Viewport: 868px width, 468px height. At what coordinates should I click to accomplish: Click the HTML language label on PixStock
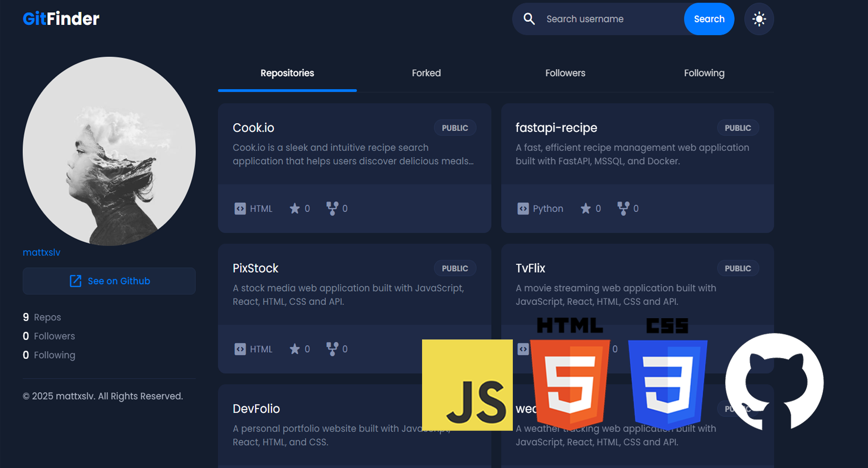coord(261,349)
